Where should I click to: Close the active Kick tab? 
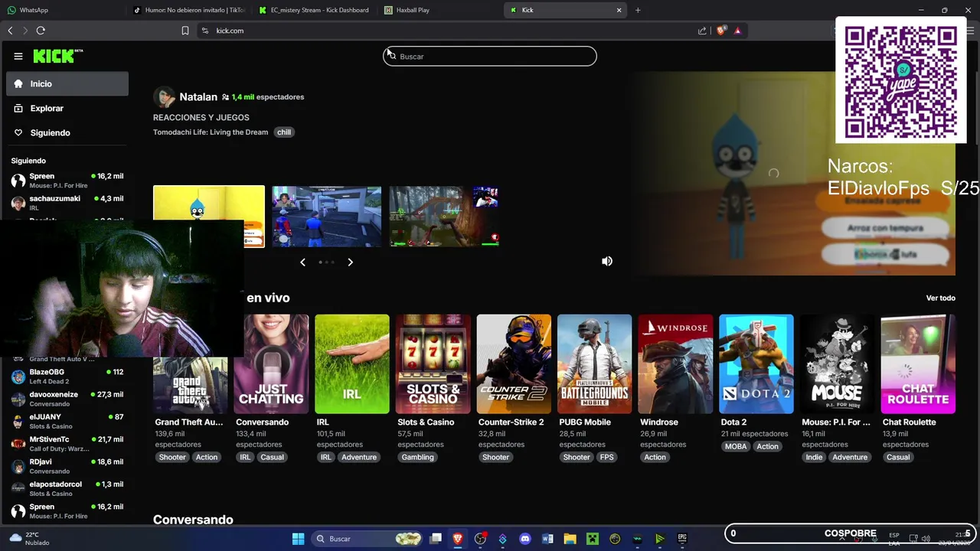coord(619,10)
